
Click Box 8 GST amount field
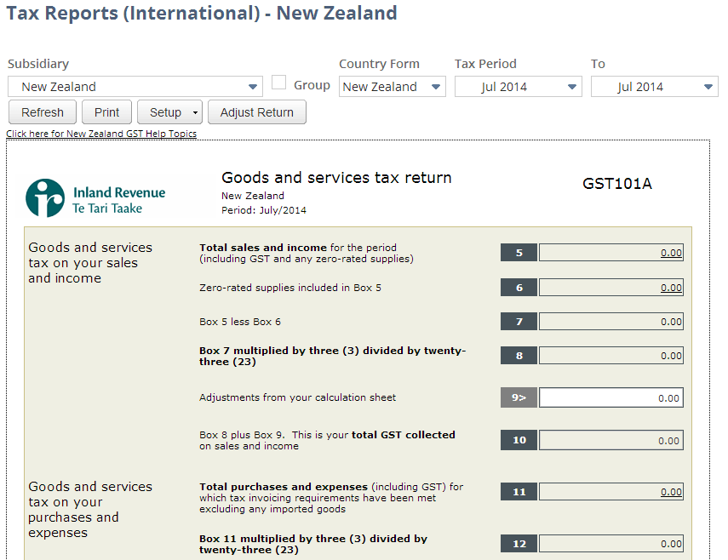coord(611,355)
